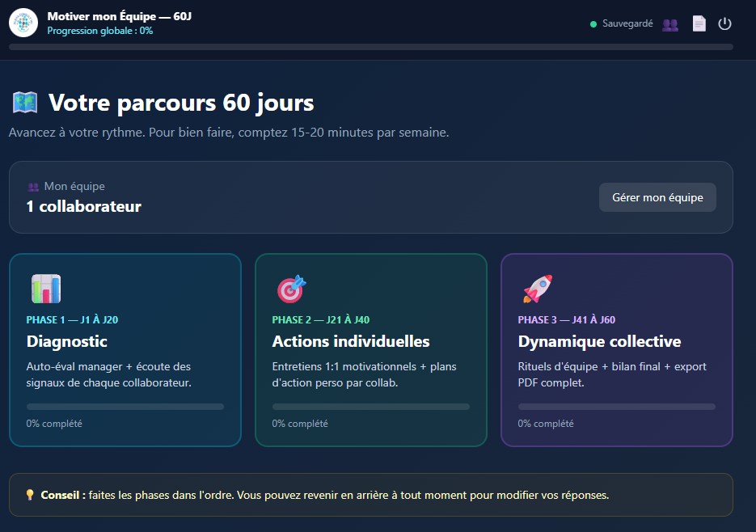The image size is (756, 532).
Task: Click small people icon near Mon équipe
Action: (33, 187)
